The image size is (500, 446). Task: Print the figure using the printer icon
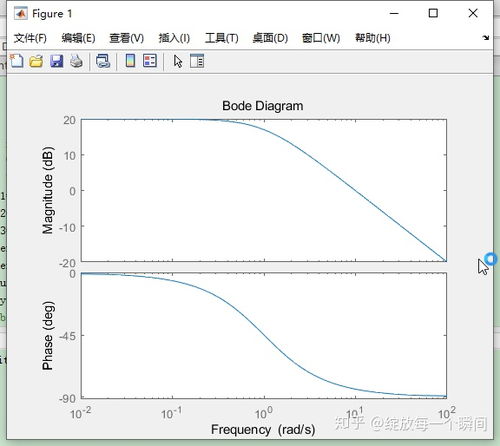pyautogui.click(x=77, y=61)
